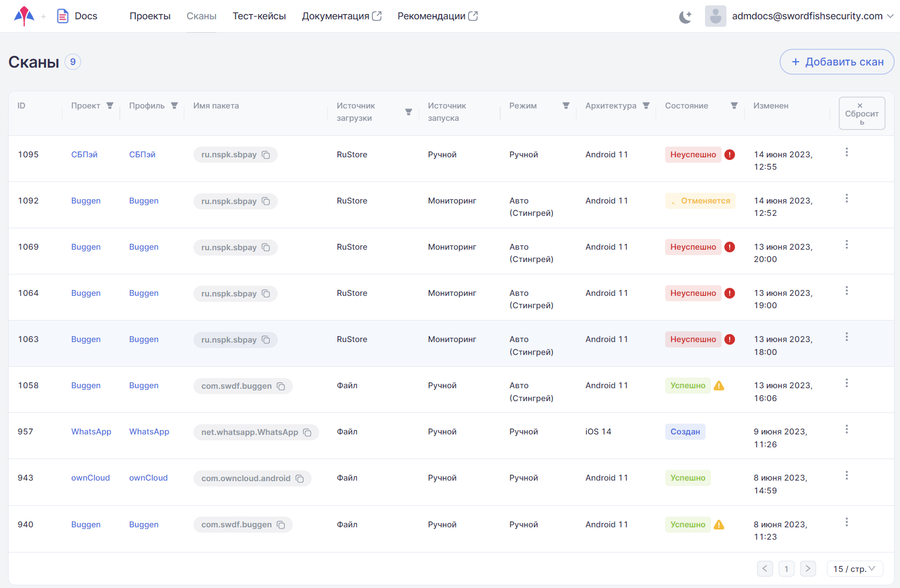Viewport: 900px width, 588px height.
Task: Open actions menu for scan 1064
Action: [x=847, y=291]
